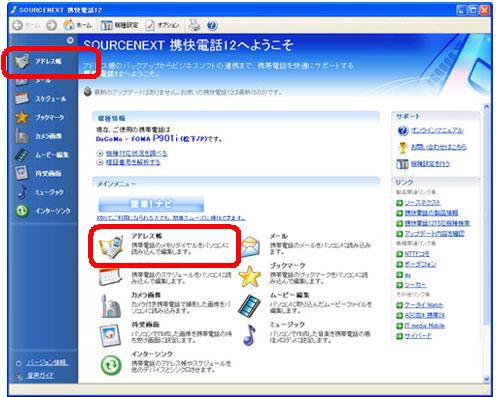Go forward with the toolbar Forward arrow

pos(51,25)
